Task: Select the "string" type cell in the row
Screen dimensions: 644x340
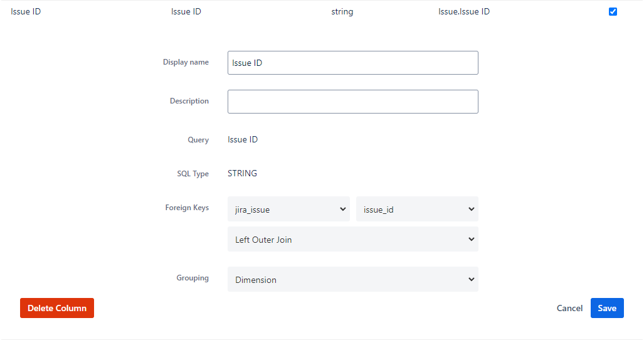Action: [x=342, y=11]
